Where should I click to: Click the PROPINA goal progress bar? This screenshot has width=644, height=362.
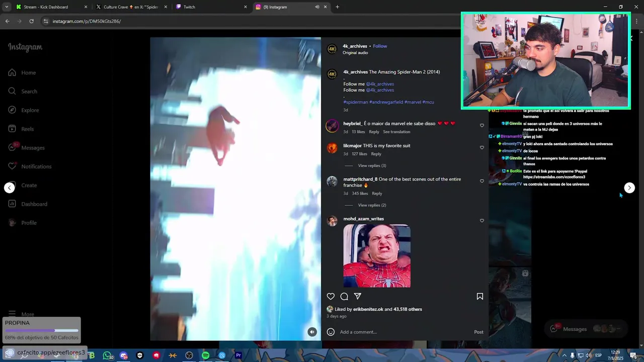click(x=42, y=331)
